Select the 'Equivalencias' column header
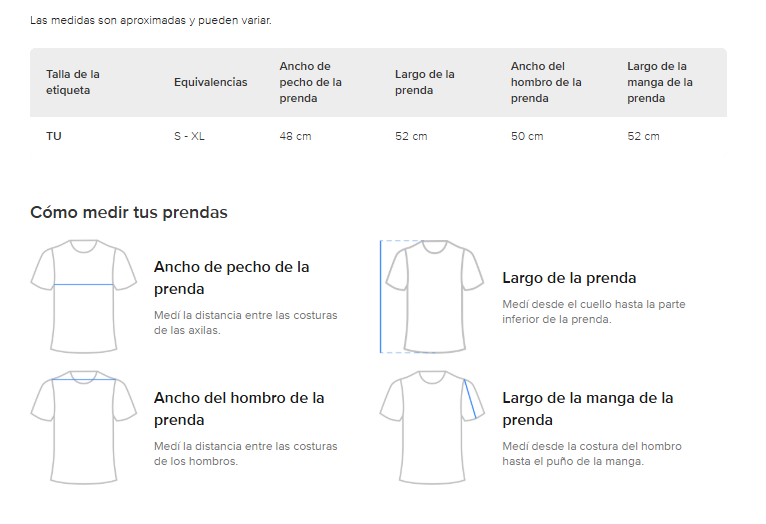This screenshot has width=766, height=524. pyautogui.click(x=211, y=82)
